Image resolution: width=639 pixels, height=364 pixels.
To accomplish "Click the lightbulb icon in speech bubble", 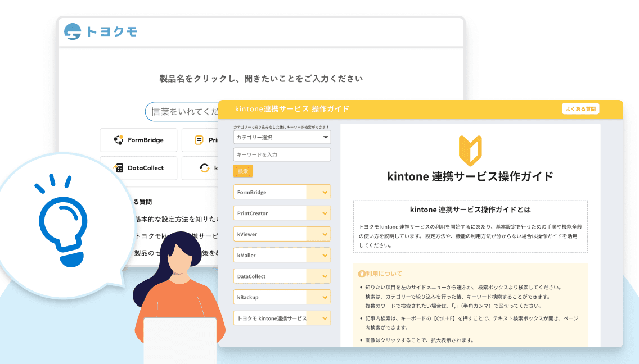I will [x=61, y=225].
